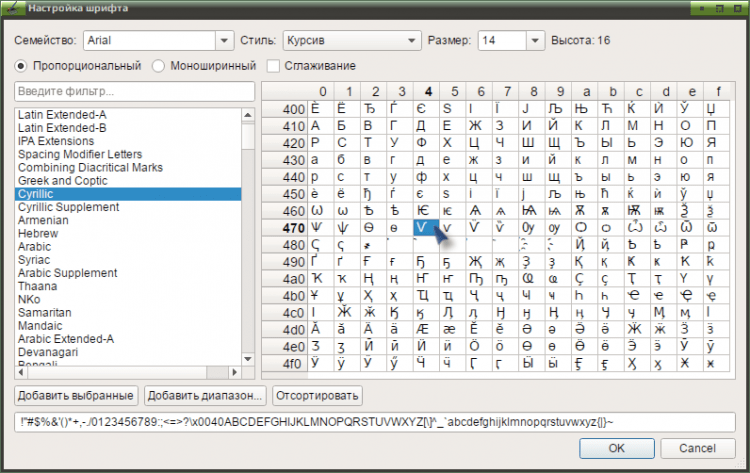750x473 pixels.
Task: Pick the Ѡ glyph in row 460
Action: click(x=316, y=210)
